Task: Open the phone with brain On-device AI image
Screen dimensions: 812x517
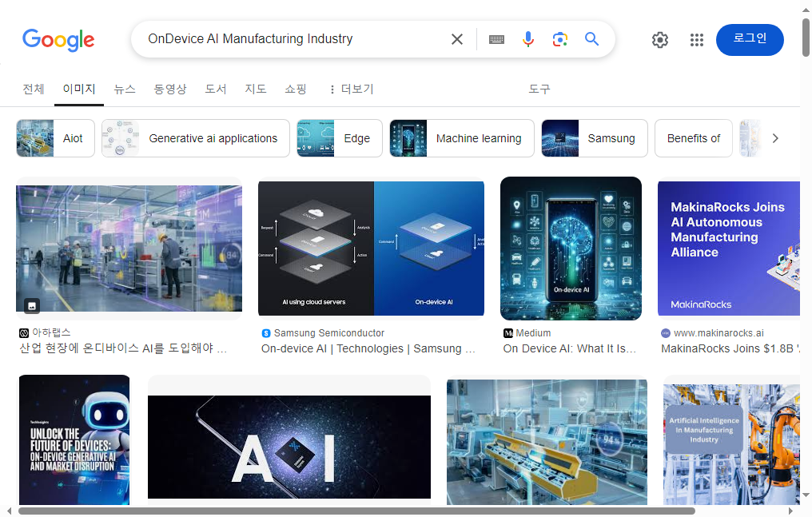Action: [x=571, y=249]
